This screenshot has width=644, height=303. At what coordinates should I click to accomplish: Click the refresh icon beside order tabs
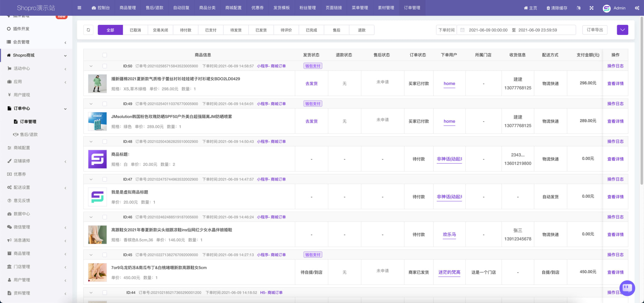point(88,30)
